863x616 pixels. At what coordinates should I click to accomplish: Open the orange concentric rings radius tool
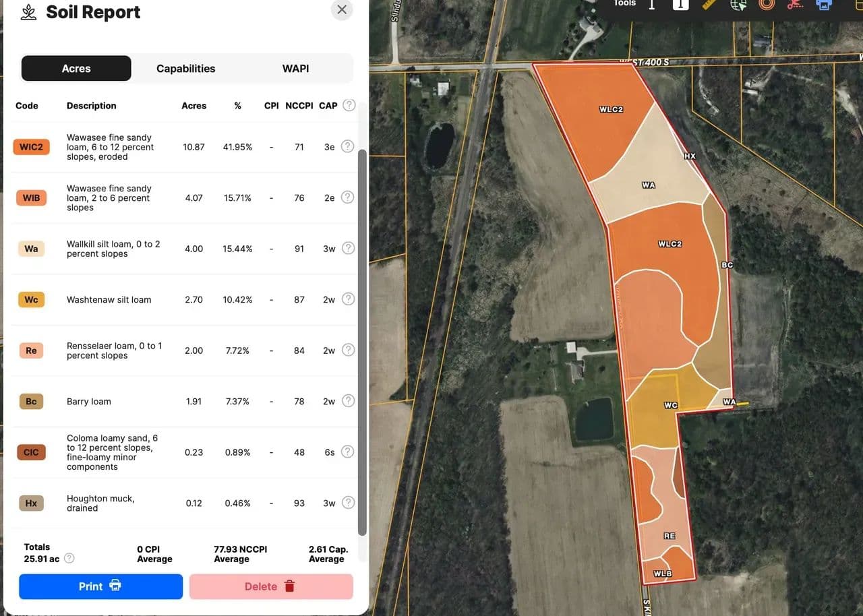coord(767,5)
